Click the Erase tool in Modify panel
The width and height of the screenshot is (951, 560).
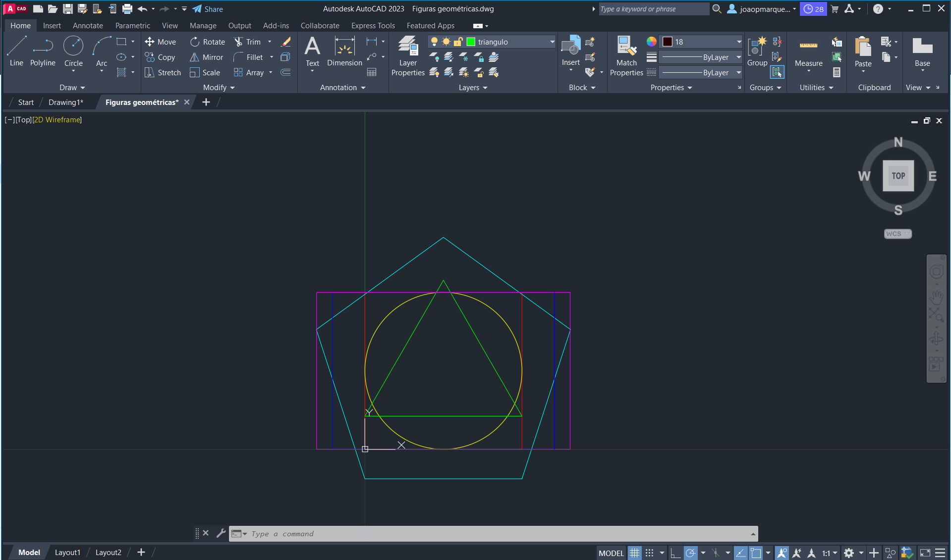(x=285, y=42)
